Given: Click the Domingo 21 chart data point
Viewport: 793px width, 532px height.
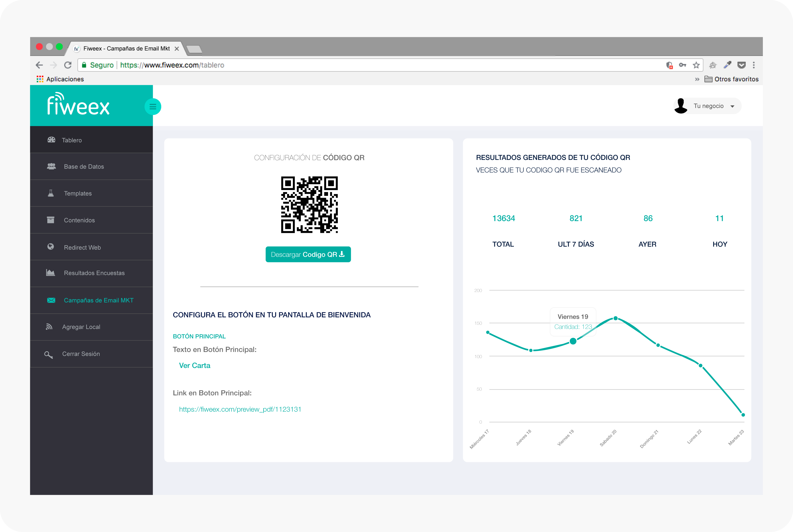Looking at the screenshot, I should tap(658, 345).
